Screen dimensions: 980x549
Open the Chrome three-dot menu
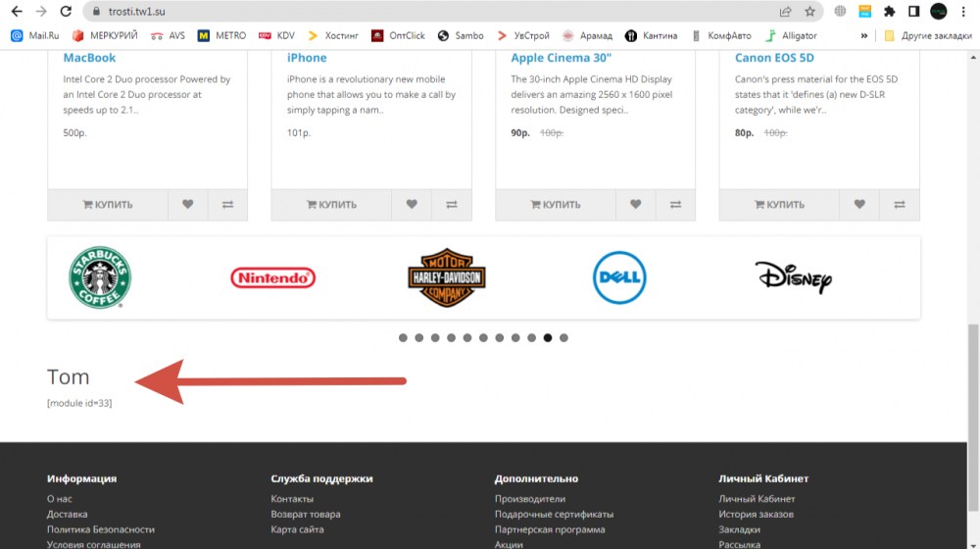[963, 11]
